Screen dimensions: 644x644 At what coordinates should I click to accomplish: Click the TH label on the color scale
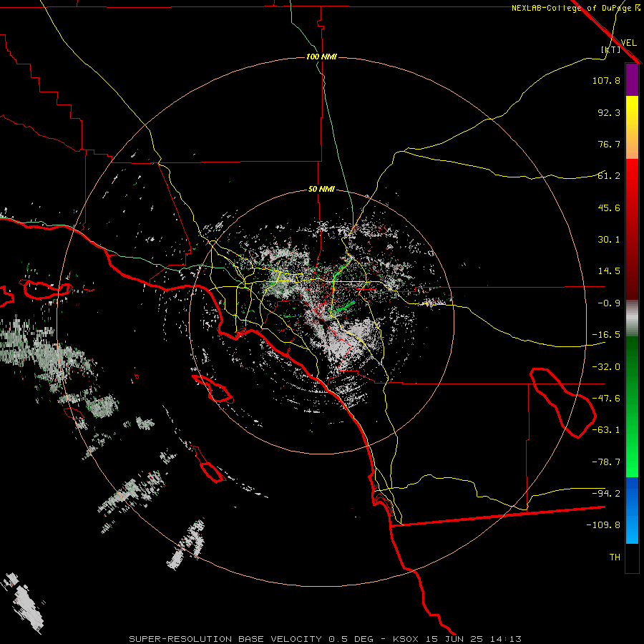click(x=615, y=557)
